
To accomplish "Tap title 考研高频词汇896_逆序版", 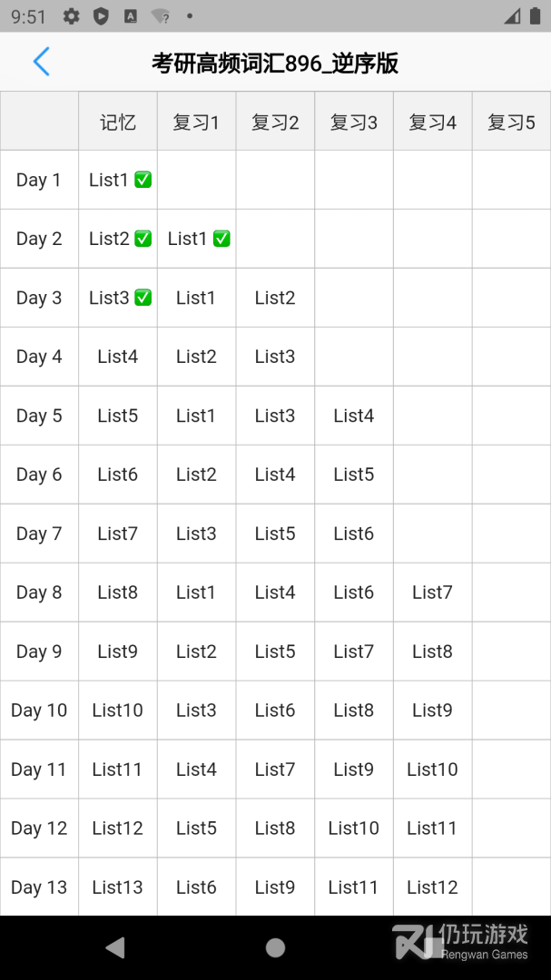I will point(275,63).
